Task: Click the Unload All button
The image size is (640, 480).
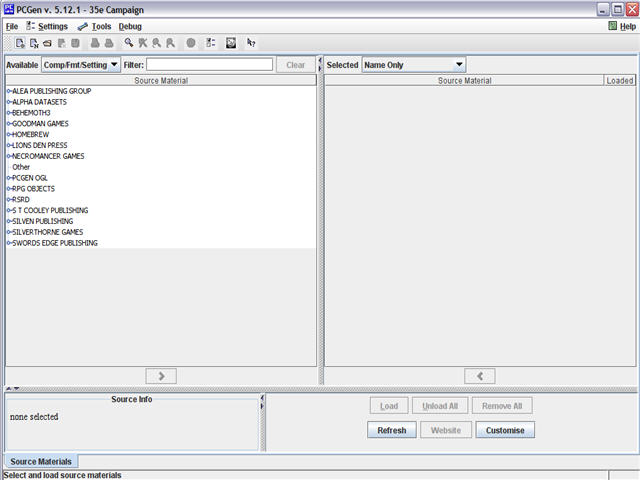Action: 440,406
